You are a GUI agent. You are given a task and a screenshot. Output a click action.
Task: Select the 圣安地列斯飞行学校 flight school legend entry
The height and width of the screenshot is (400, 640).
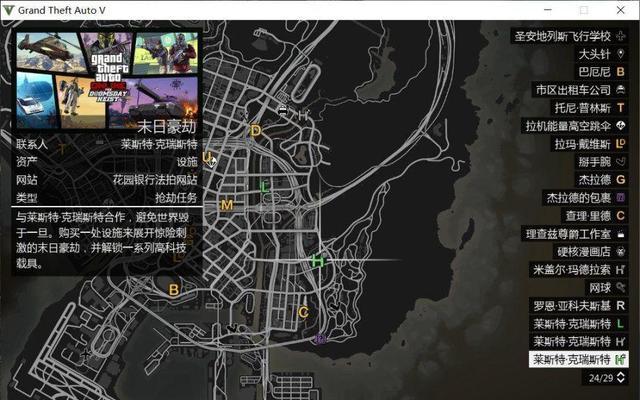pyautogui.click(x=569, y=36)
